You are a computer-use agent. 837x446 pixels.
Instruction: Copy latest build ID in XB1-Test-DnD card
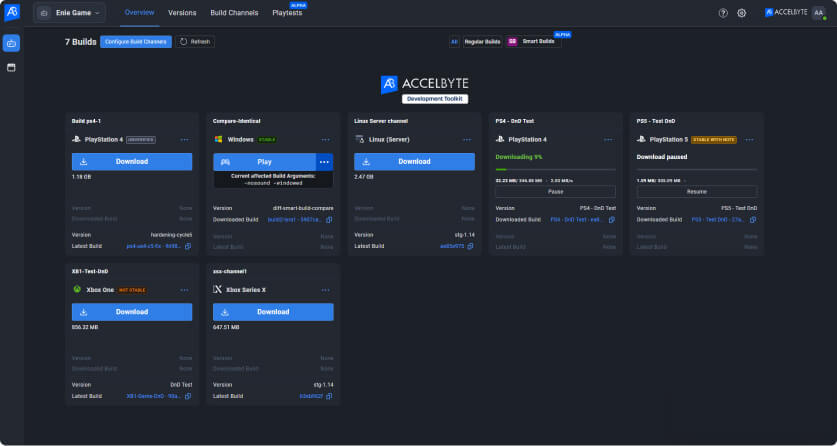188,396
